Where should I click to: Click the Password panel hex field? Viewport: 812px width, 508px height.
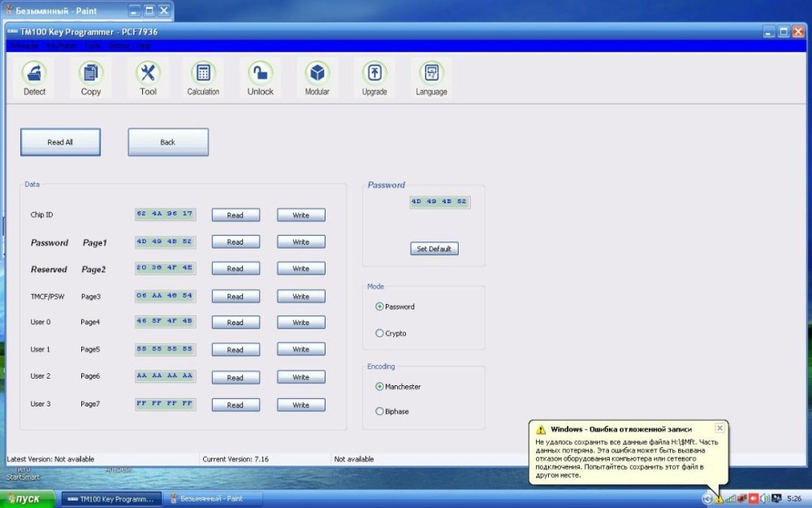[439, 202]
